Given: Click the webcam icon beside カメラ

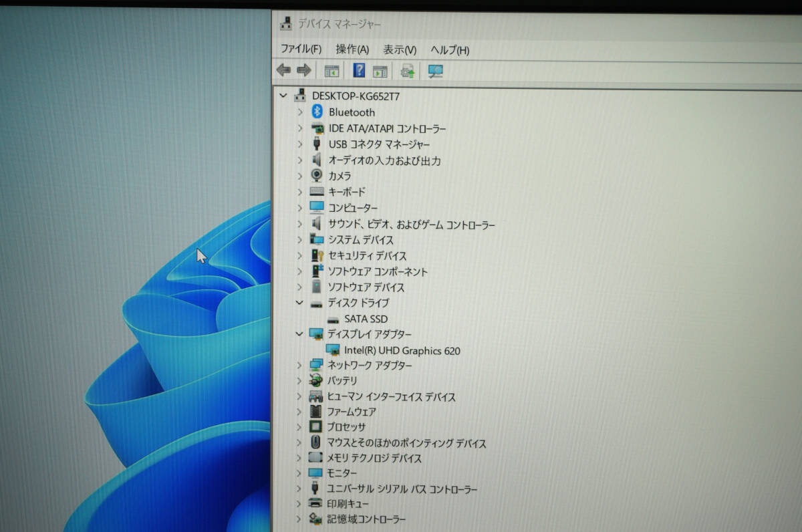Looking at the screenshot, I should tap(317, 176).
